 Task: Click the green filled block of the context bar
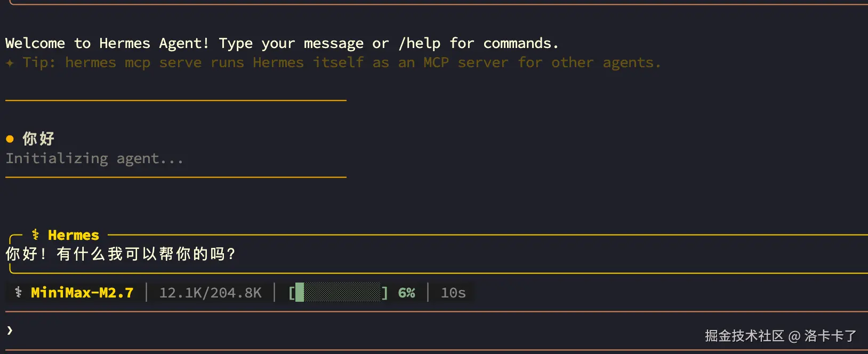tap(300, 293)
